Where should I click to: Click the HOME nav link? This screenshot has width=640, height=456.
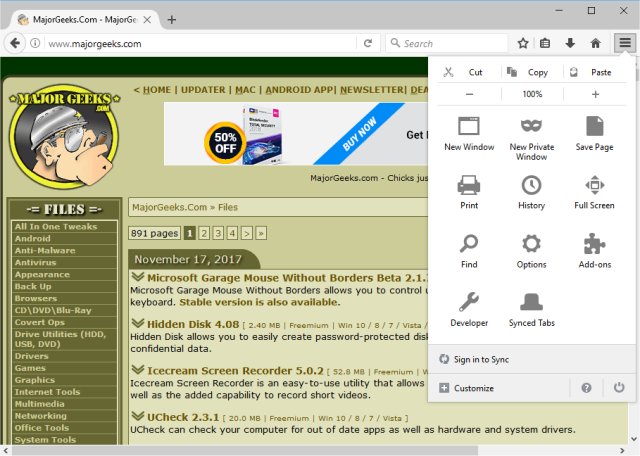[x=157, y=90]
